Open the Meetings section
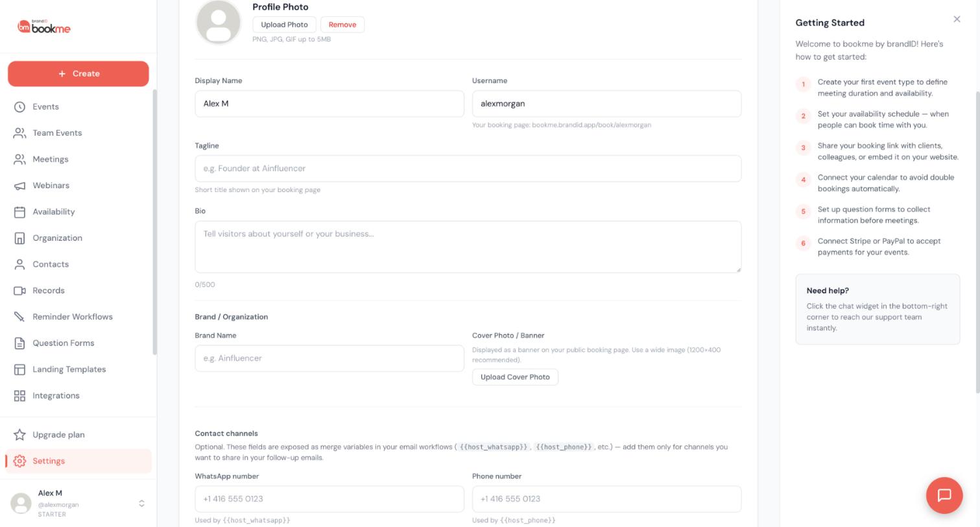This screenshot has width=980, height=527. (78, 159)
